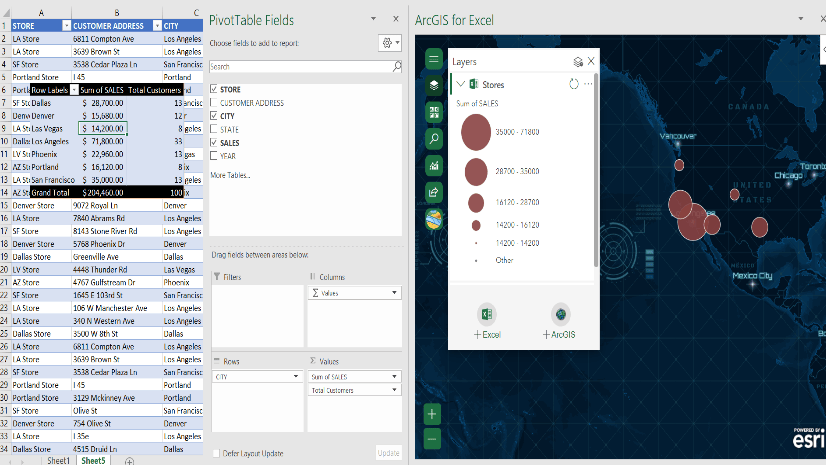Open the layer order options icon in Layers header

pyautogui.click(x=578, y=62)
